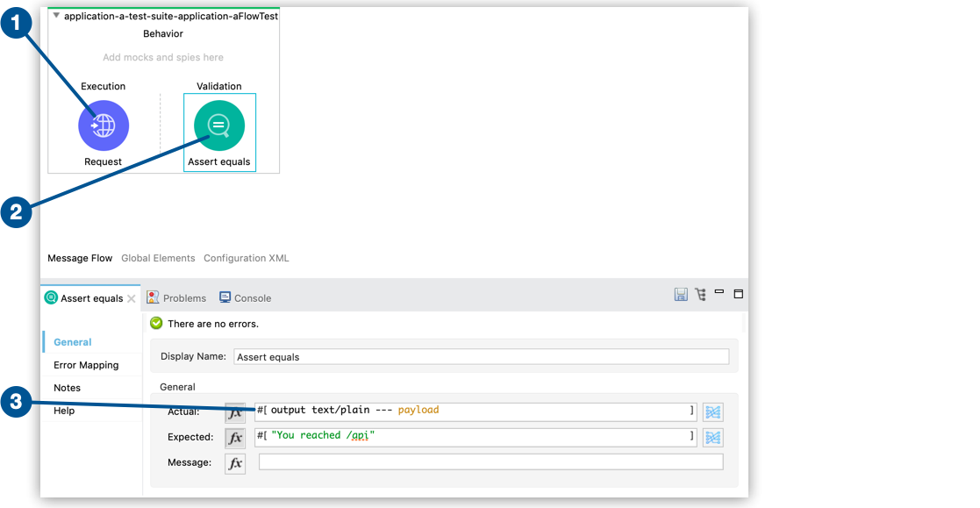The width and height of the screenshot is (980, 508).
Task: Open the data mapping icon beside Expected field
Action: pyautogui.click(x=712, y=437)
